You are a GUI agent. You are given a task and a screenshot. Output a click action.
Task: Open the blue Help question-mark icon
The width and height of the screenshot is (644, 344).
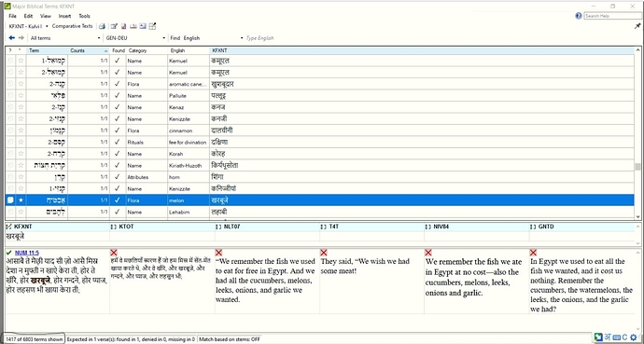point(579,16)
